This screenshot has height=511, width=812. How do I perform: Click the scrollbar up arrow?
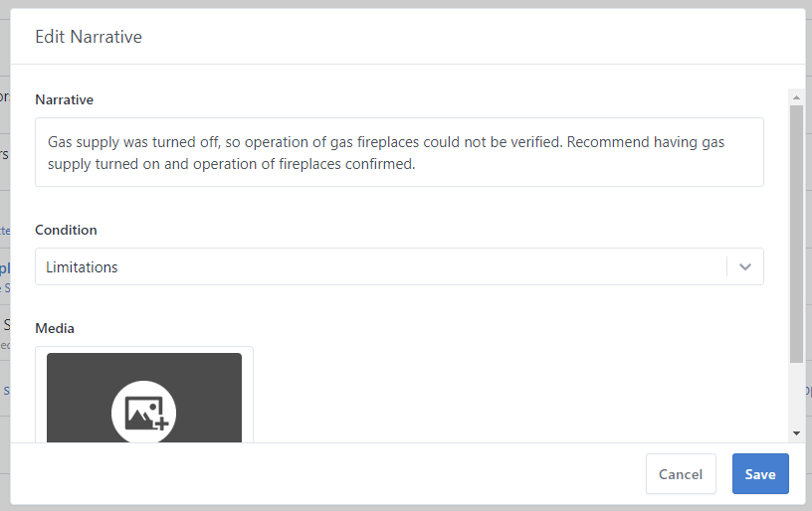point(796,97)
